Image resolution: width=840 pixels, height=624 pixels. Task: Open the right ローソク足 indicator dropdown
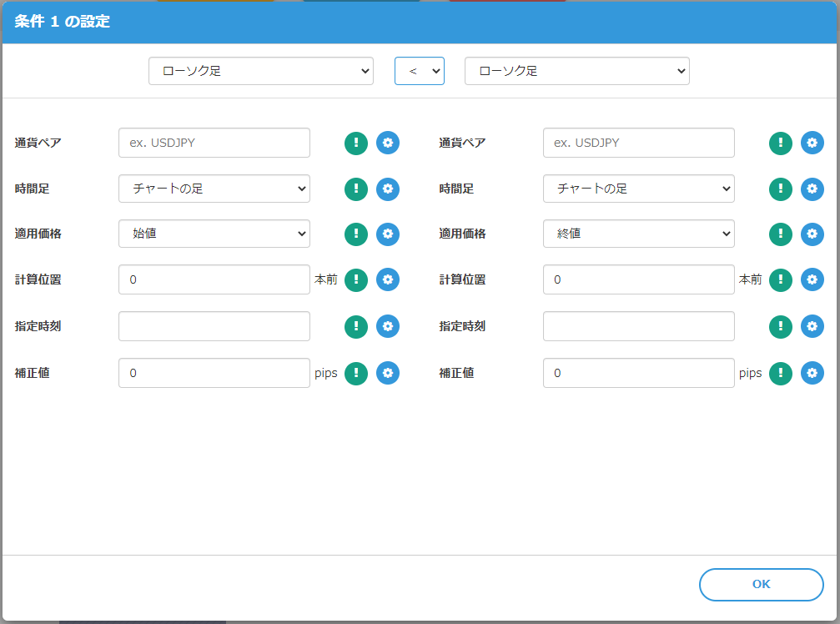point(576,71)
